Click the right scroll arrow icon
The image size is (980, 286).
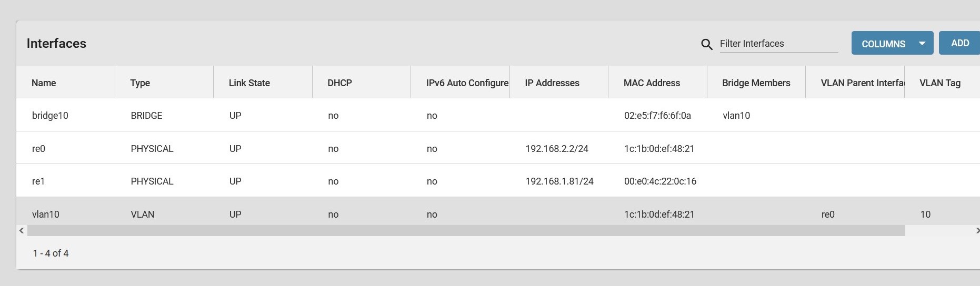pos(977,230)
